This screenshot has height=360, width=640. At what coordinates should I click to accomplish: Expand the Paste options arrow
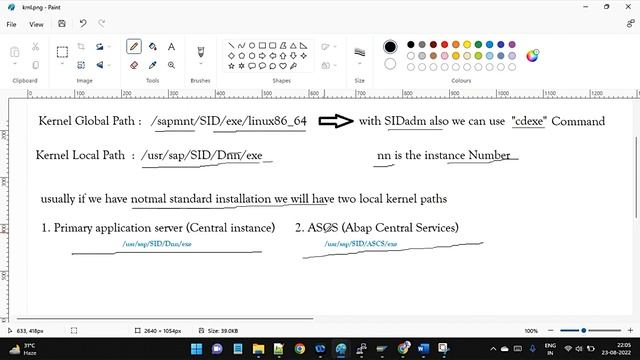tap(15, 64)
